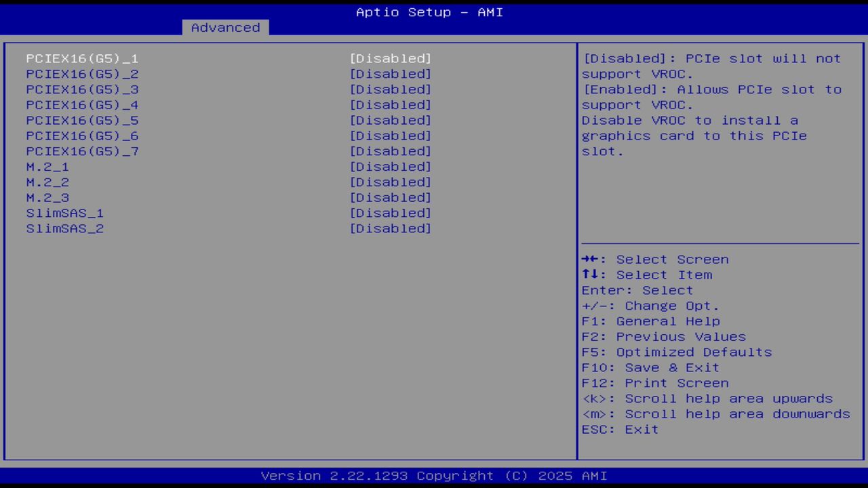Screen dimensions: 868x488
Task: Open the PCIEX16(G5)_2 setting options
Action: pos(391,74)
